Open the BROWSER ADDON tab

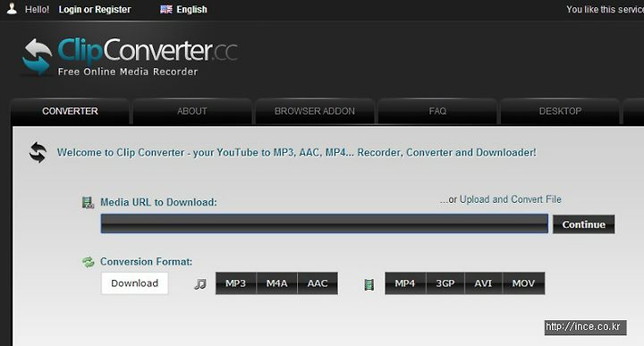(315, 111)
